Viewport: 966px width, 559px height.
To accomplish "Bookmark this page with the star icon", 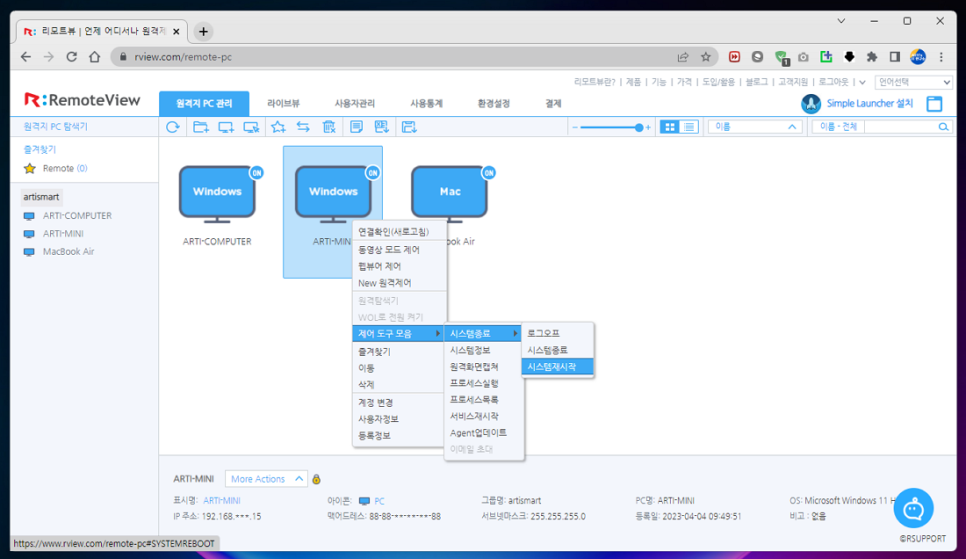I will click(705, 57).
